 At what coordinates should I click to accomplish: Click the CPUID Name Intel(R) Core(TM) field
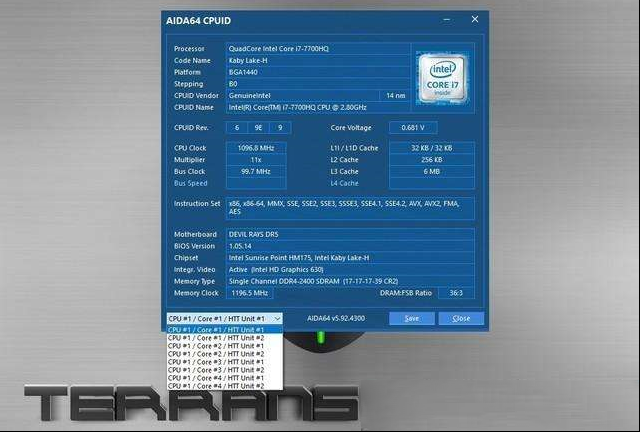318,107
